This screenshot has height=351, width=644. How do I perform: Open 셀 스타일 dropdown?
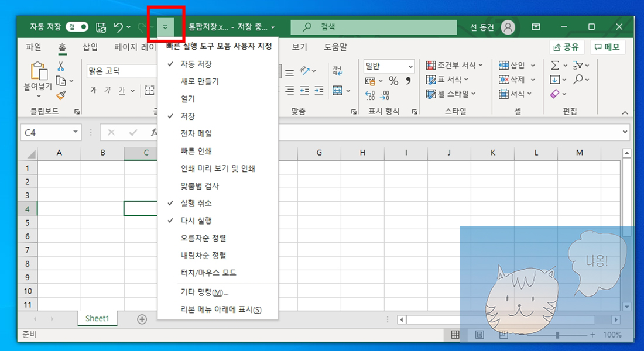[x=451, y=94]
